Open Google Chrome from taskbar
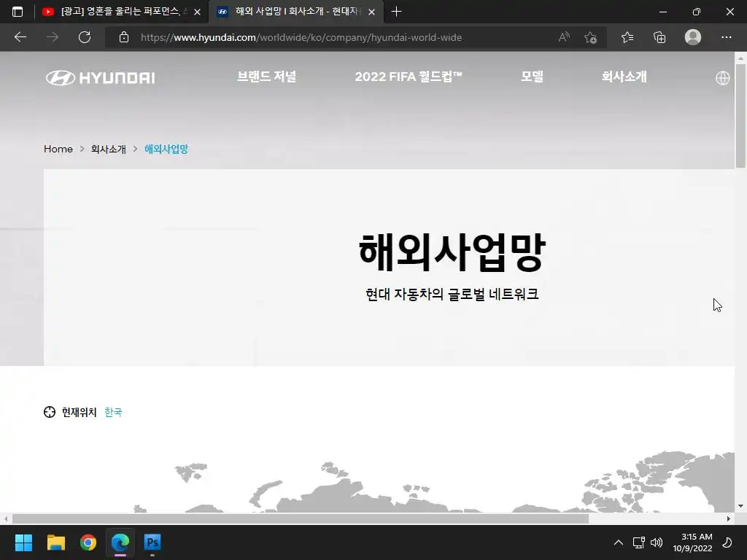The image size is (747, 560). pos(88,542)
